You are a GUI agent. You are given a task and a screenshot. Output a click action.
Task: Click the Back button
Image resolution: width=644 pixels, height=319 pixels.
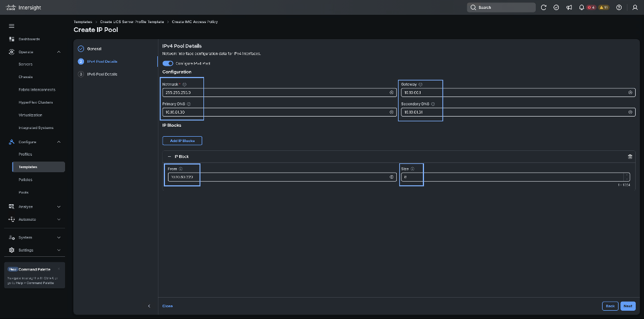click(x=610, y=306)
